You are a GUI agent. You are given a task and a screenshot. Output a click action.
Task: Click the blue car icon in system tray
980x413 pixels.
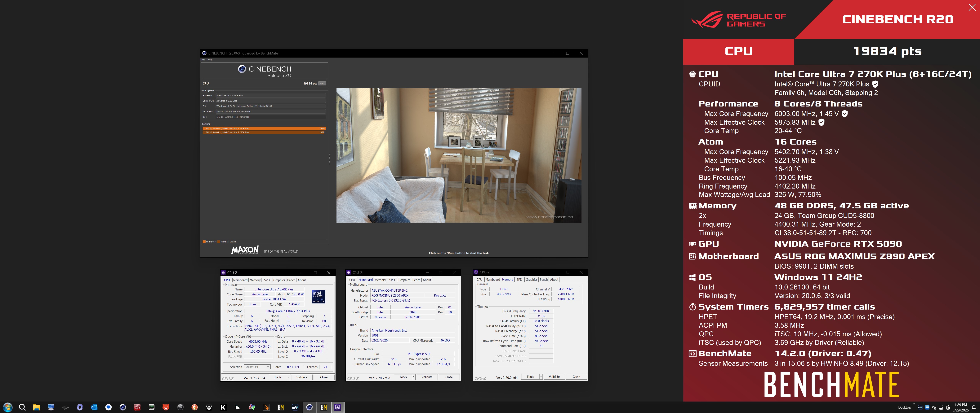[927, 407]
